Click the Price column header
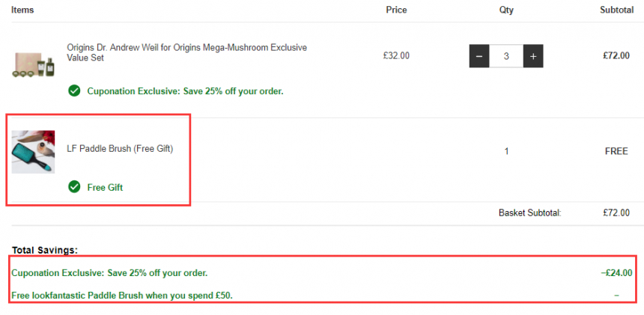The width and height of the screenshot is (644, 315). 396,10
